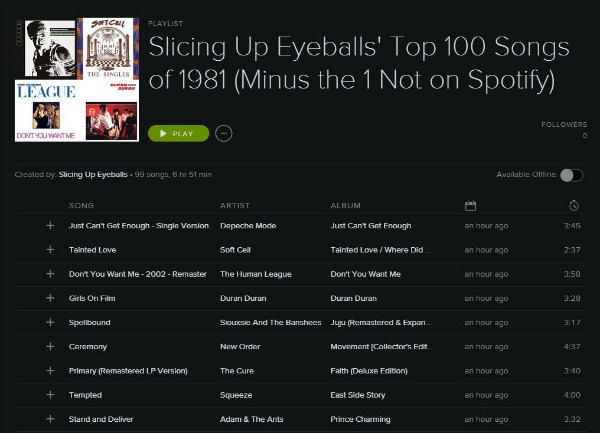Sort tracks by the SONG column header

pyautogui.click(x=81, y=206)
